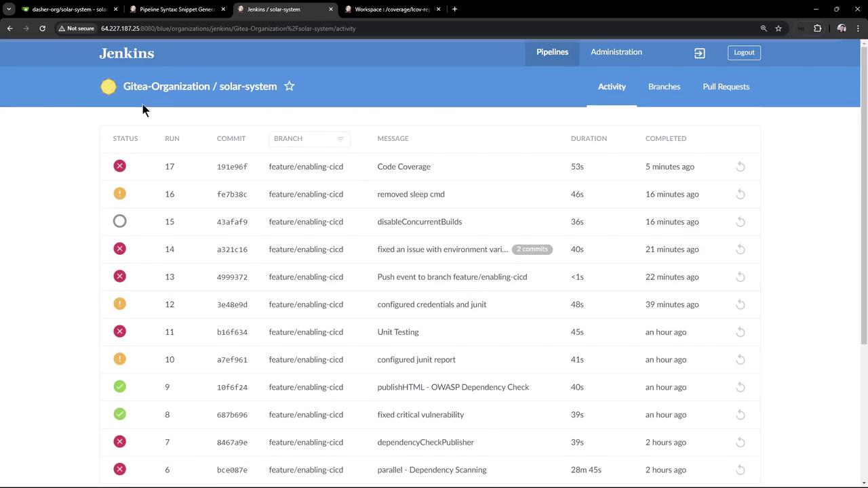
Task: Click the success status icon for run 8
Action: tap(120, 414)
